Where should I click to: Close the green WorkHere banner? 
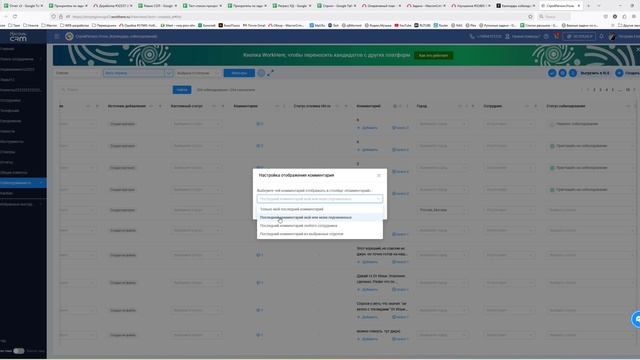click(x=638, y=49)
